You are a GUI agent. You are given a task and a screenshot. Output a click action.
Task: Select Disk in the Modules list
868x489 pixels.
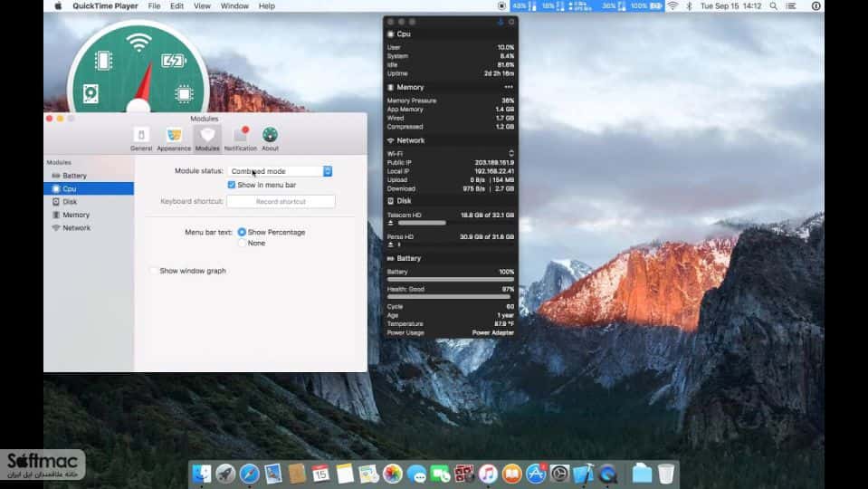(x=89, y=202)
